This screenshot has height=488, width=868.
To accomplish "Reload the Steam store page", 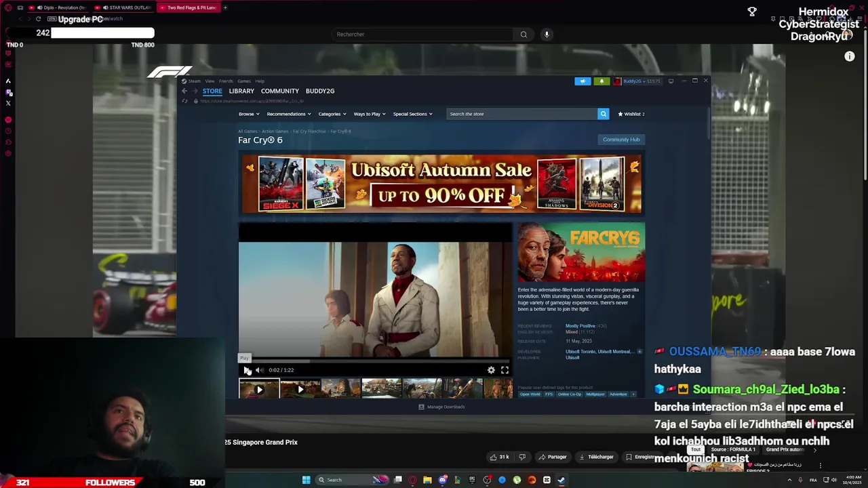I will pos(184,101).
